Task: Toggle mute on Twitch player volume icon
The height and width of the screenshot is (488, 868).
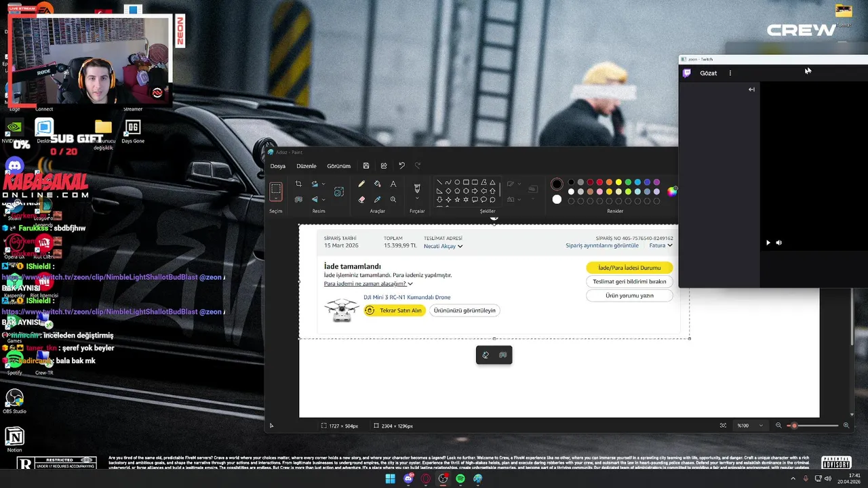Action: (x=778, y=243)
